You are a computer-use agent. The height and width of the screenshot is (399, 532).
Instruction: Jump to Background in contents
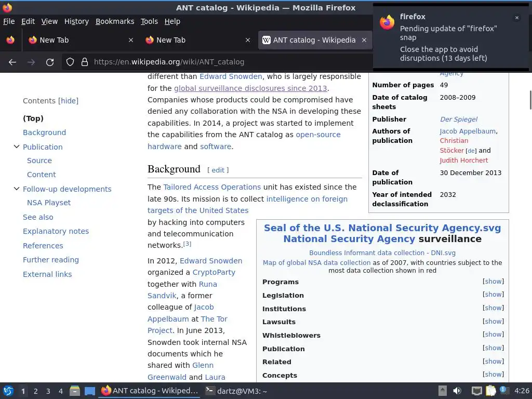(45, 132)
